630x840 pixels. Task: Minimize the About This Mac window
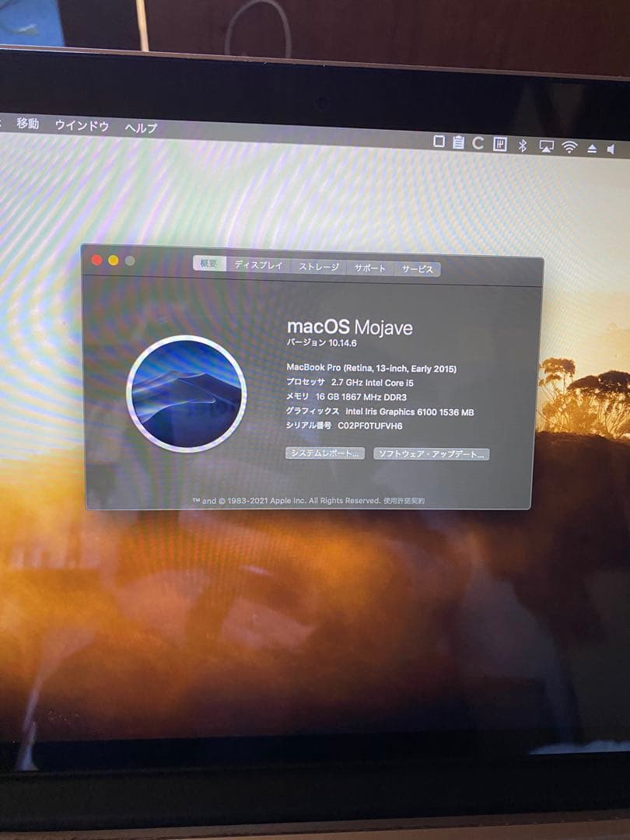click(x=113, y=260)
